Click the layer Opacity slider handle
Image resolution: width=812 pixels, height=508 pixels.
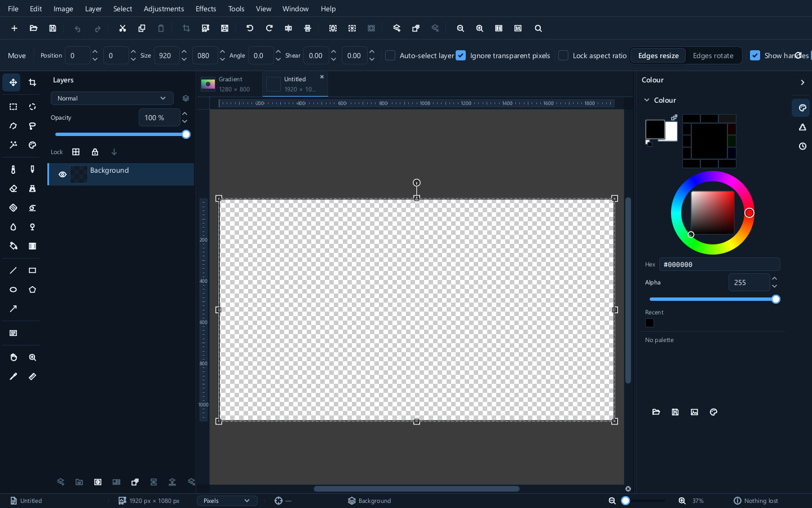coord(186,134)
